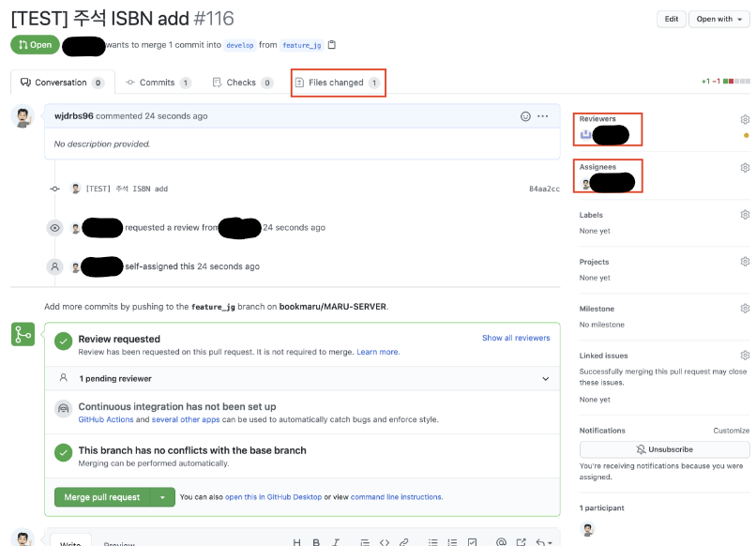Mention a user with the @ icon
The image size is (756, 546).
click(500, 541)
